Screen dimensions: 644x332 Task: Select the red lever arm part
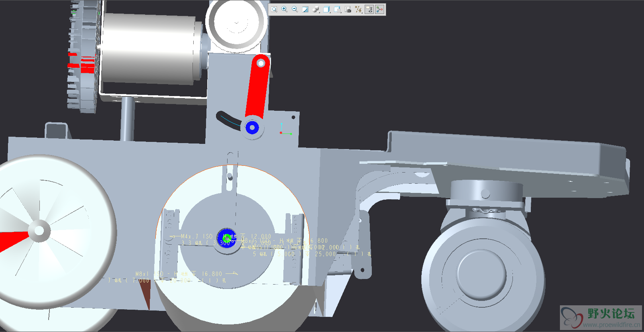(x=257, y=88)
